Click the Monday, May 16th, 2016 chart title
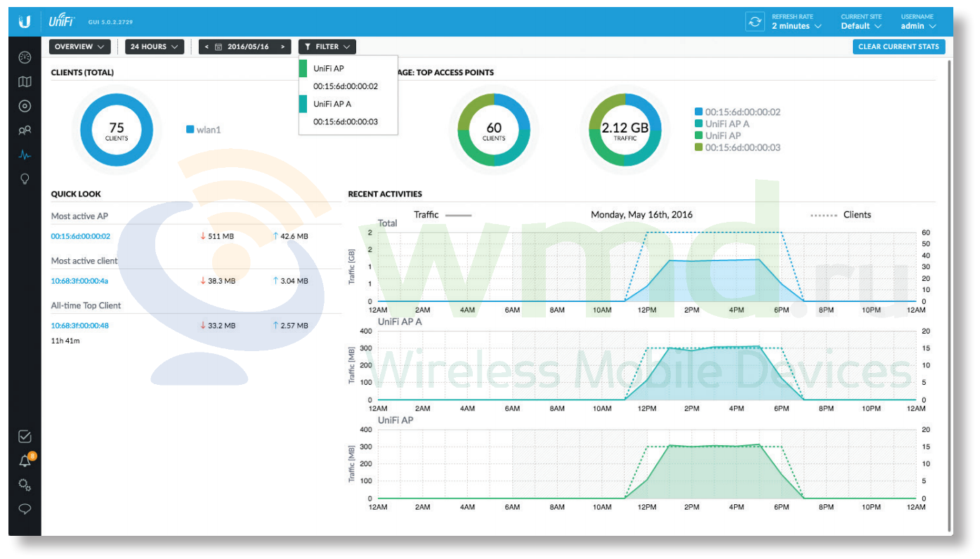The width and height of the screenshot is (980, 559). pyautogui.click(x=641, y=215)
